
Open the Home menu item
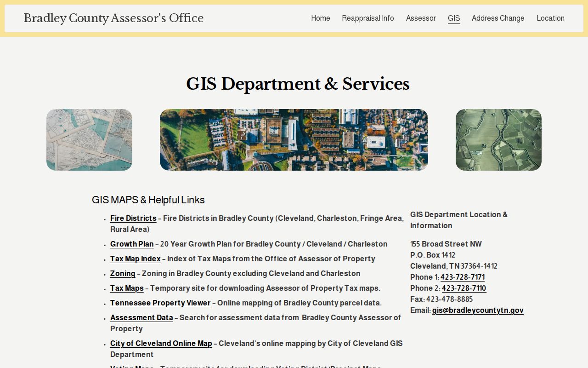(321, 18)
